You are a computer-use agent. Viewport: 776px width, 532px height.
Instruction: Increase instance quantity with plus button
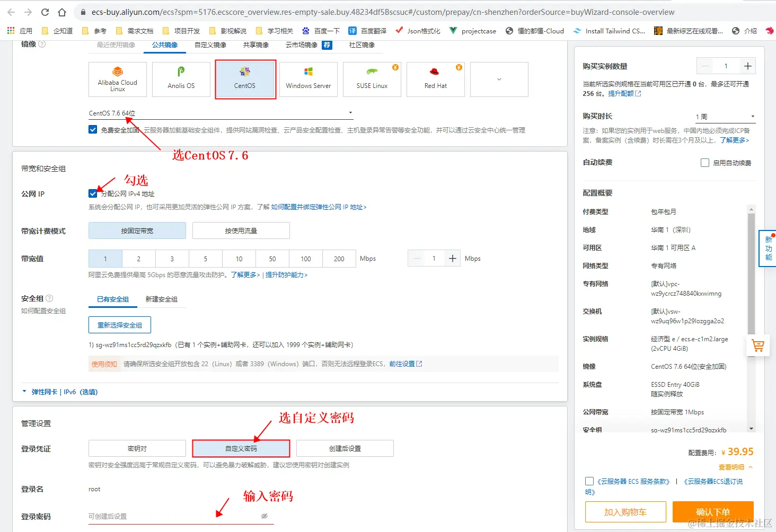pyautogui.click(x=747, y=66)
